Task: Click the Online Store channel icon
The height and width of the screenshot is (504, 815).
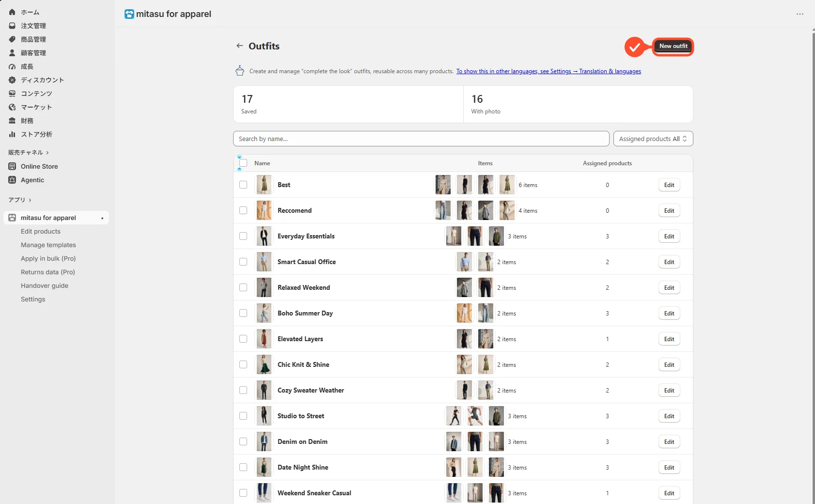Action: (x=12, y=166)
